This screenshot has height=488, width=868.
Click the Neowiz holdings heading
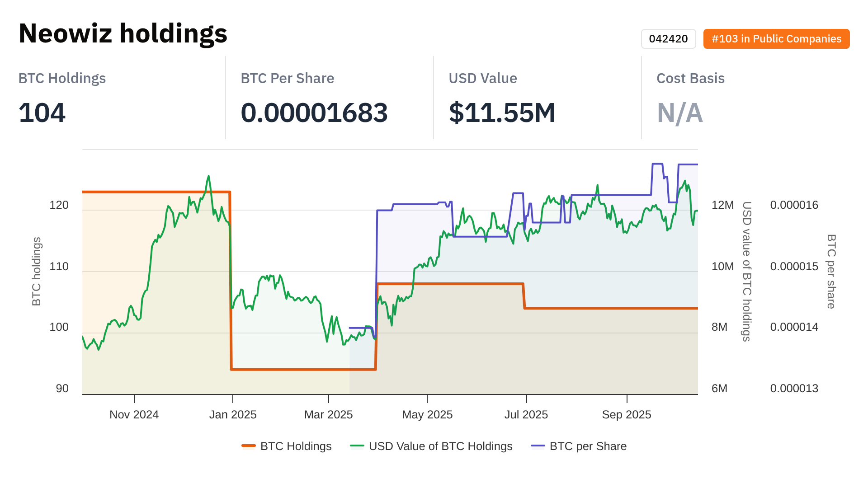[x=123, y=33]
